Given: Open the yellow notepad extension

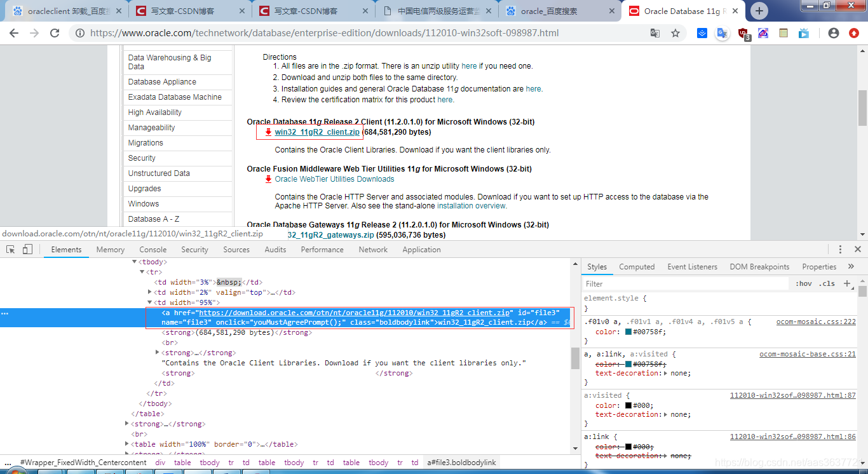Looking at the screenshot, I should [x=783, y=33].
